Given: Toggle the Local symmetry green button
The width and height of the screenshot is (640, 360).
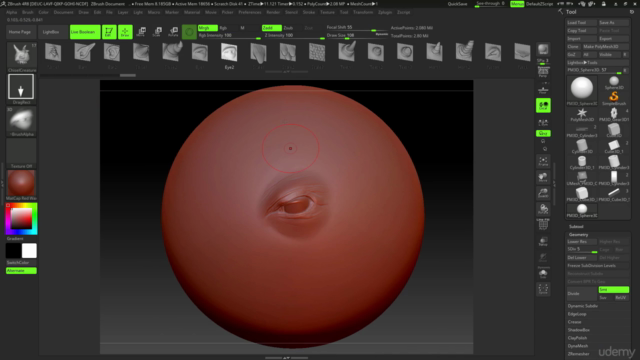Looking at the screenshot, I should point(543,105).
